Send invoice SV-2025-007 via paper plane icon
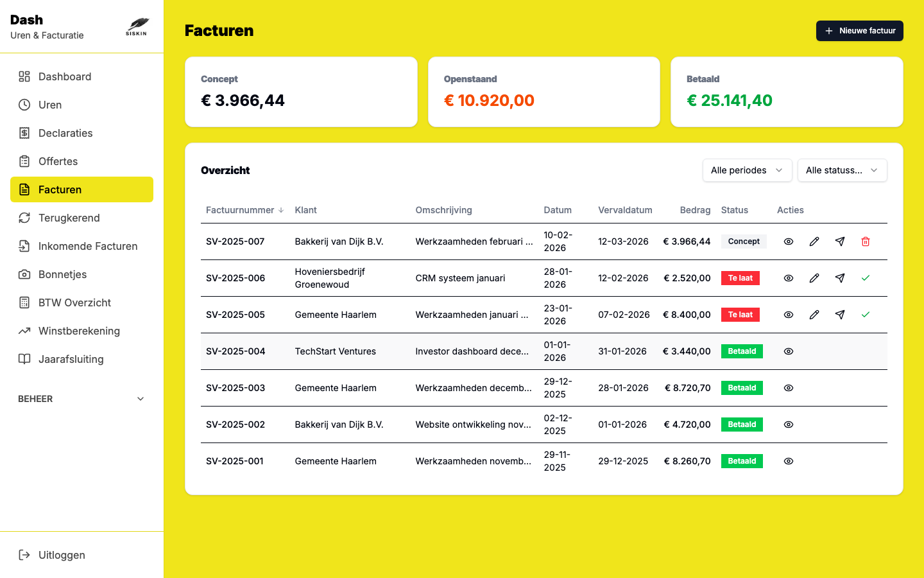Image resolution: width=924 pixels, height=578 pixels. pos(839,241)
